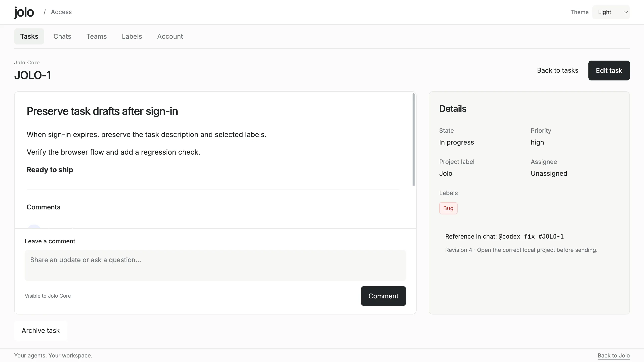Click the @codex fix #JOLO-1 reference

[531, 237]
